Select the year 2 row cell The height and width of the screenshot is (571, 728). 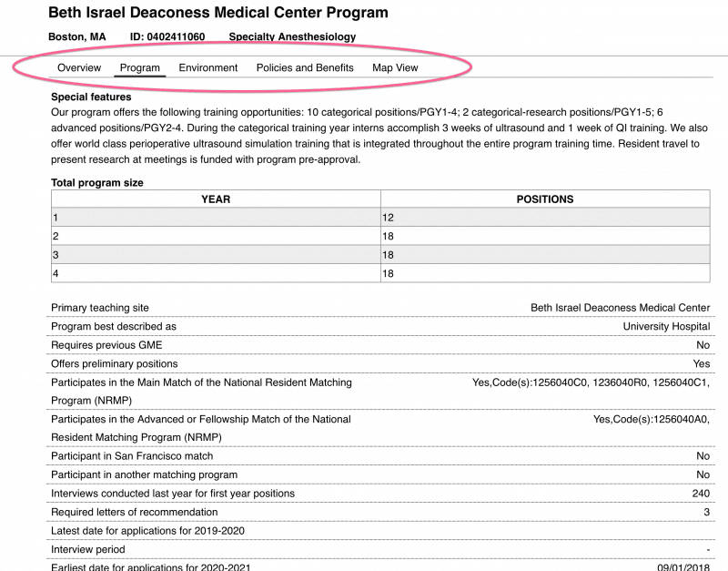point(216,236)
